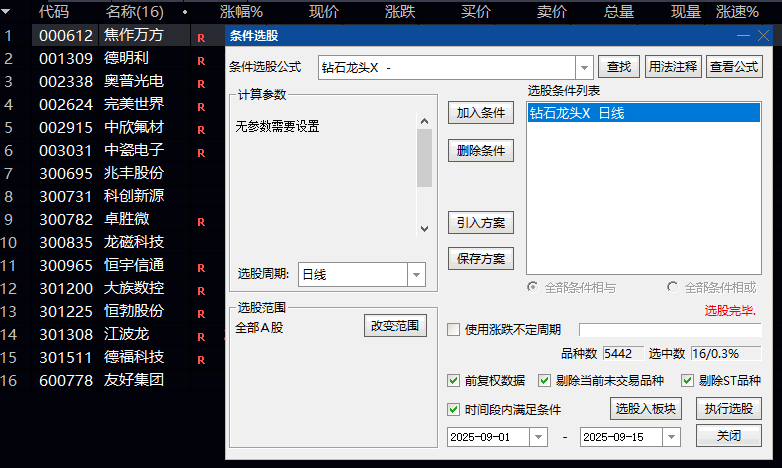Click the 查找 button
This screenshot has height=468, width=782.
(x=619, y=66)
